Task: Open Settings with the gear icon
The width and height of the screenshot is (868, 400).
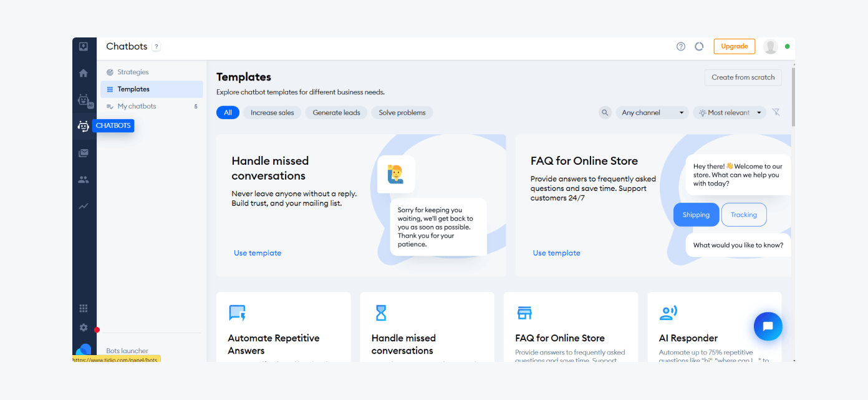Action: (83, 327)
